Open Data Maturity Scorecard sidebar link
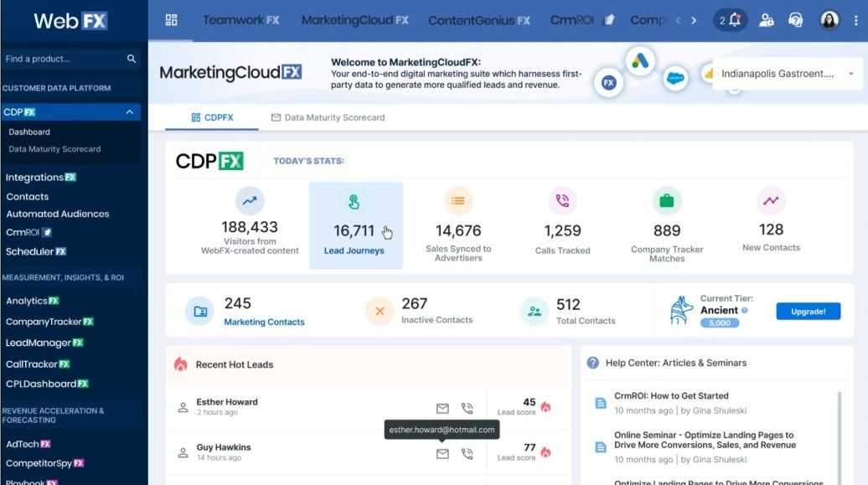Image resolution: width=868 pixels, height=485 pixels. click(x=54, y=149)
